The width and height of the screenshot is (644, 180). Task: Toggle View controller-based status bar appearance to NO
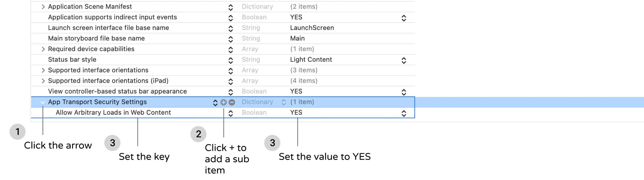404,91
